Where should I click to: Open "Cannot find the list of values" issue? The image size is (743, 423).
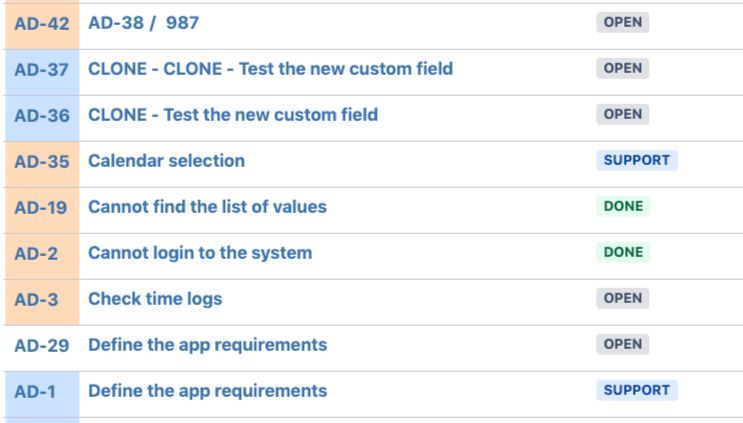click(207, 207)
